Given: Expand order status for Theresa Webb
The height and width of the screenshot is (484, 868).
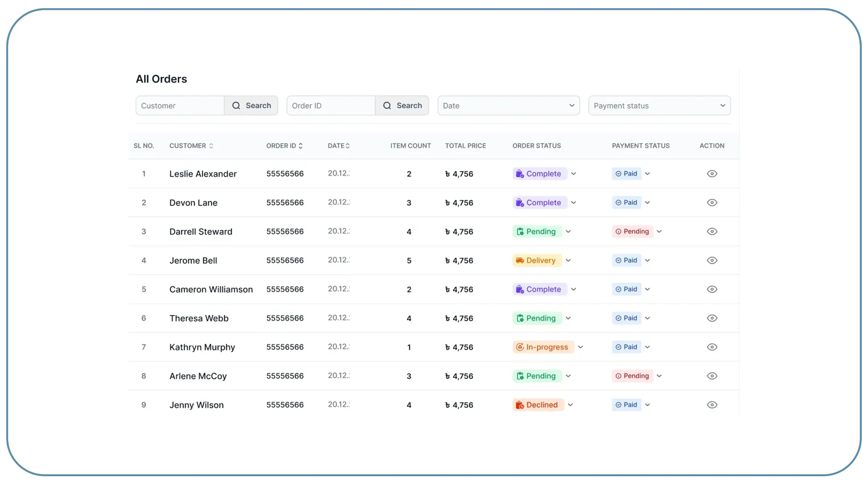Looking at the screenshot, I should pyautogui.click(x=568, y=318).
